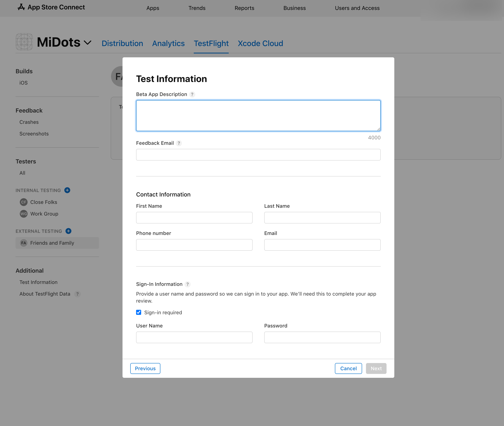Click the Previous button
This screenshot has width=504, height=426.
click(x=145, y=368)
